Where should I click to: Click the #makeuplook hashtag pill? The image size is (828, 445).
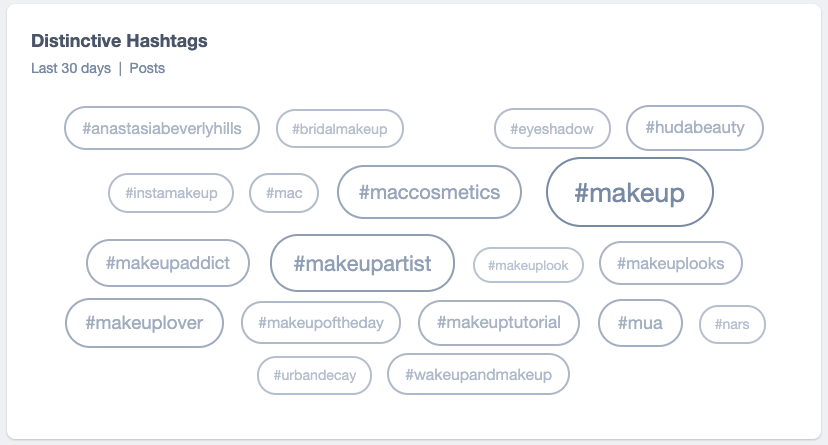(x=528, y=265)
